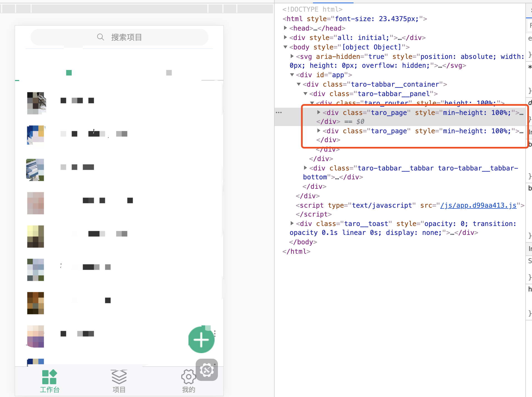Viewport: 532px width, 397px height.
Task: Expand the taro__toast div node
Action: tap(292, 223)
